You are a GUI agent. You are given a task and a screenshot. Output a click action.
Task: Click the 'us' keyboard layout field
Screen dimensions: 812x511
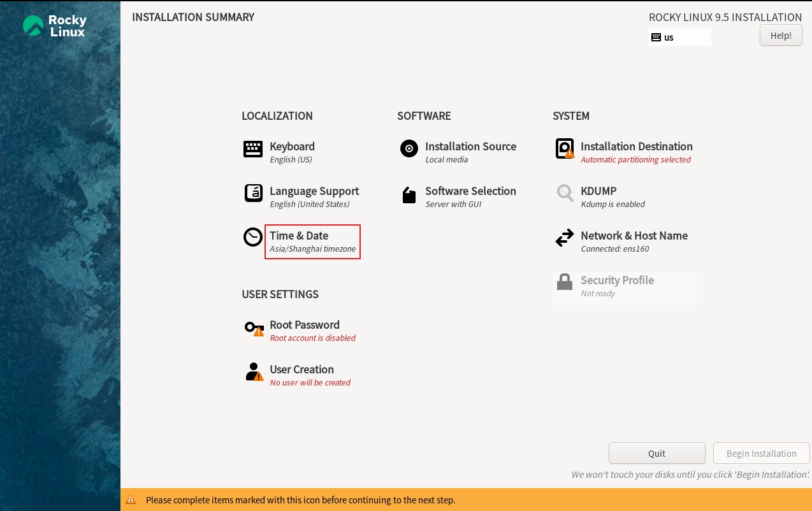(x=680, y=37)
